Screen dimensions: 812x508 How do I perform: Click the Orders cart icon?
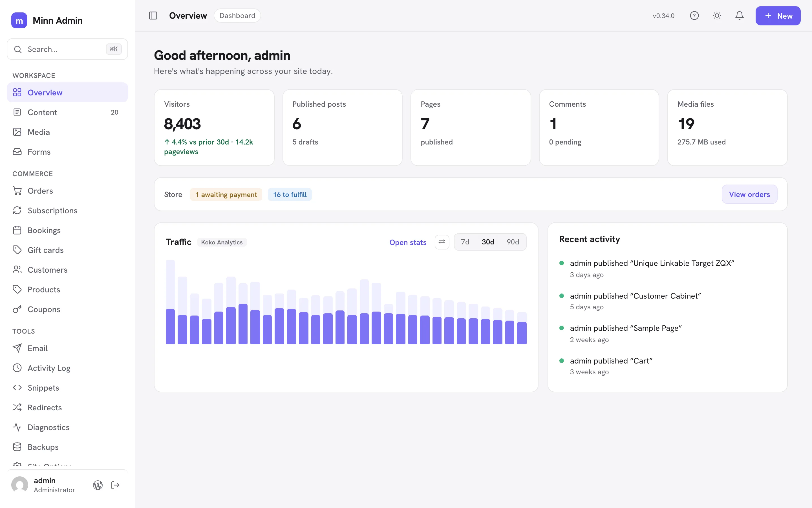[17, 191]
